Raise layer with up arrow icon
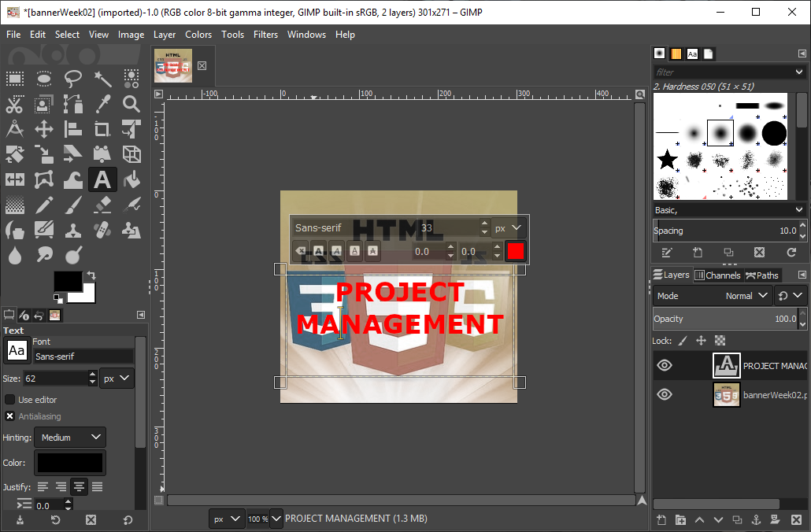This screenshot has height=532, width=811. click(699, 519)
